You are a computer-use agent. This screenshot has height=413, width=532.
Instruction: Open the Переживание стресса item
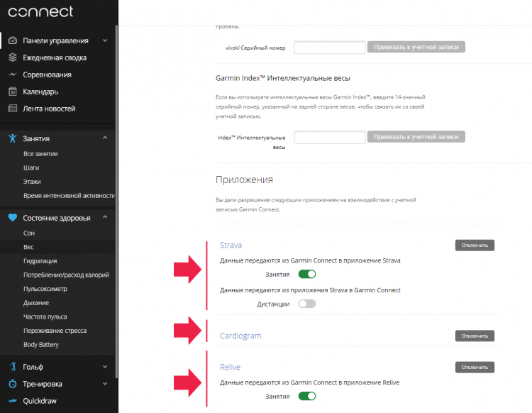[55, 331]
